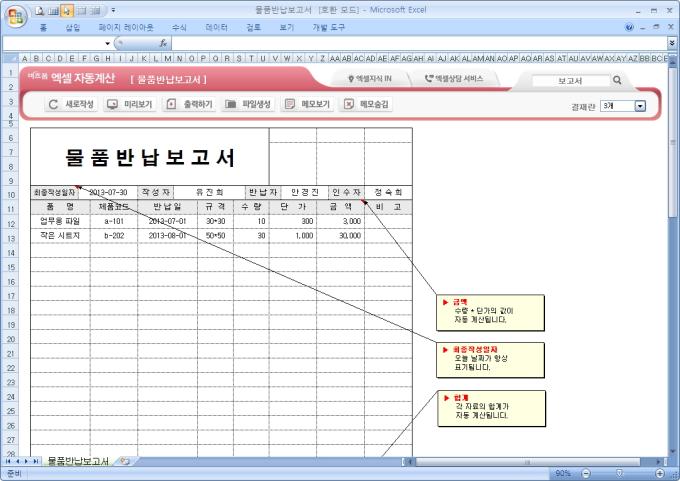Click the zoom slider handle
This screenshot has height=481, width=680.
point(620,473)
